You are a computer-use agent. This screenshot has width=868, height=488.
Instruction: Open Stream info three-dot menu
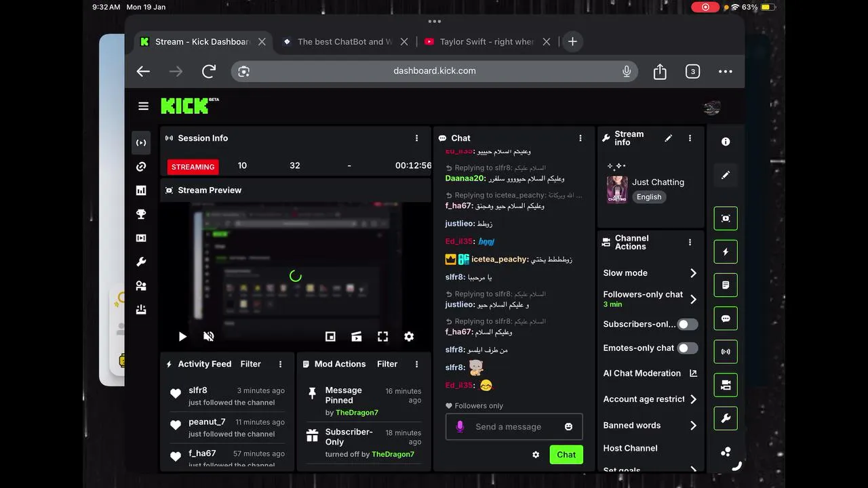[690, 138]
